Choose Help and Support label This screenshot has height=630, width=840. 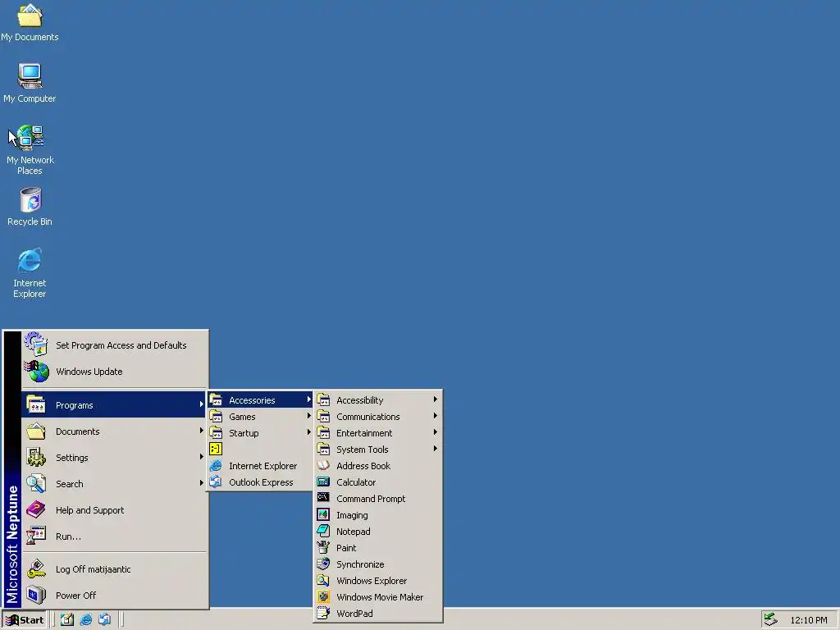pyautogui.click(x=90, y=510)
